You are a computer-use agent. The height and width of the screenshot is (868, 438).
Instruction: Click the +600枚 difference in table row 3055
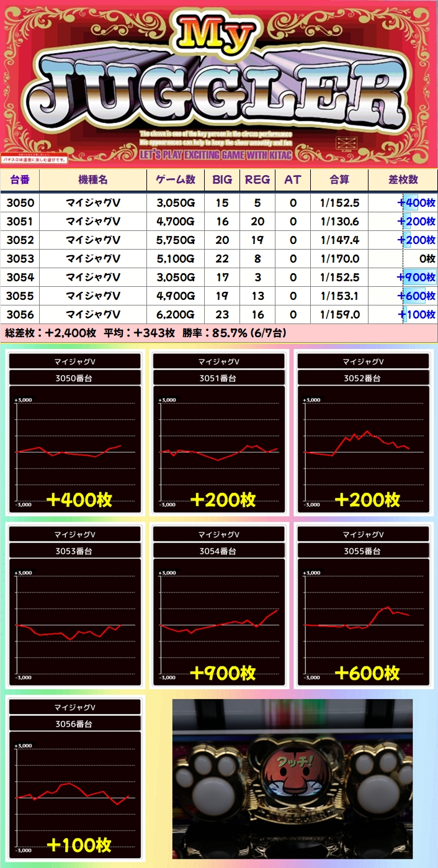403,296
